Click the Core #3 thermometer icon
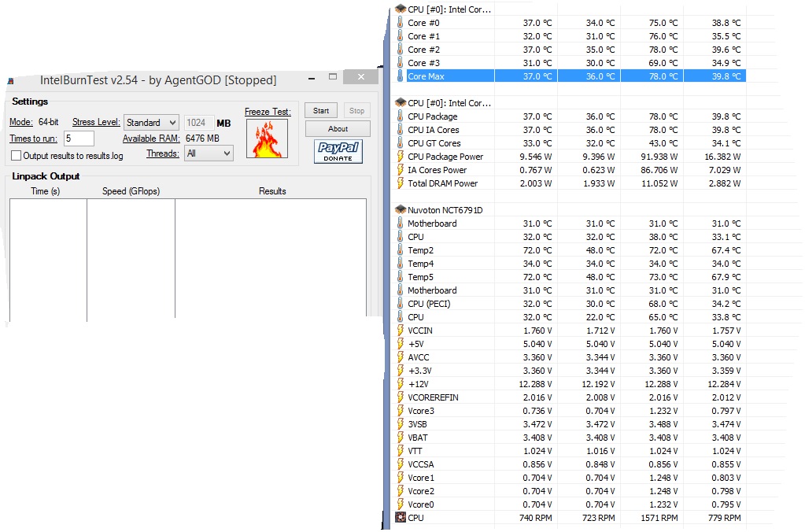The width and height of the screenshot is (805, 532). tap(401, 63)
